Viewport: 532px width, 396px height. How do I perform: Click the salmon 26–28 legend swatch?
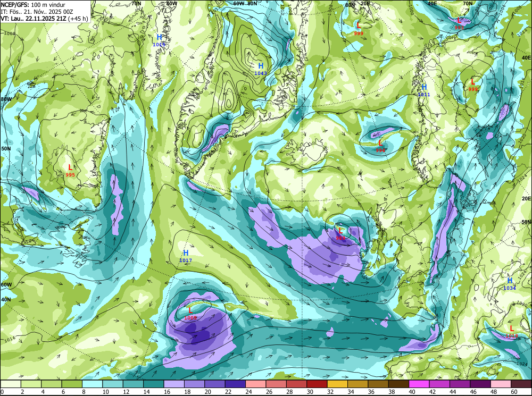pos(276,384)
